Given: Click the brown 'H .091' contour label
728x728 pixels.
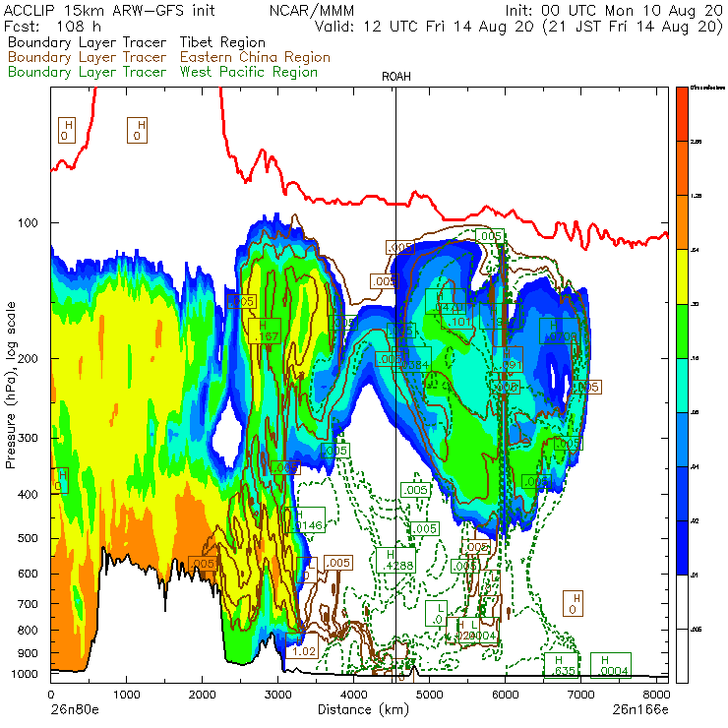Looking at the screenshot, I should 508,359.
